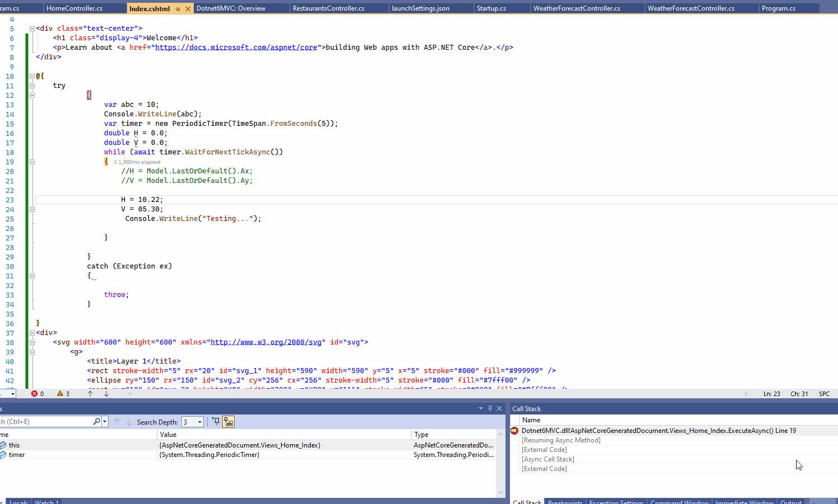
Task: Click the object icon of the 'timer' variable
Action: tap(3, 455)
